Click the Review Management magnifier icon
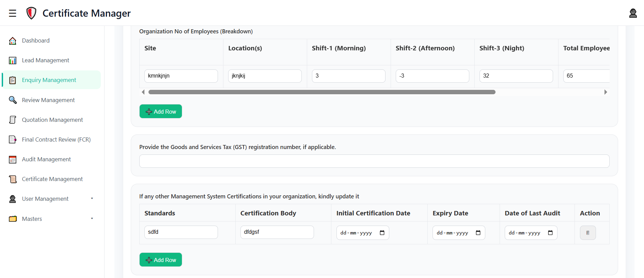Image resolution: width=644 pixels, height=278 pixels. tap(13, 100)
